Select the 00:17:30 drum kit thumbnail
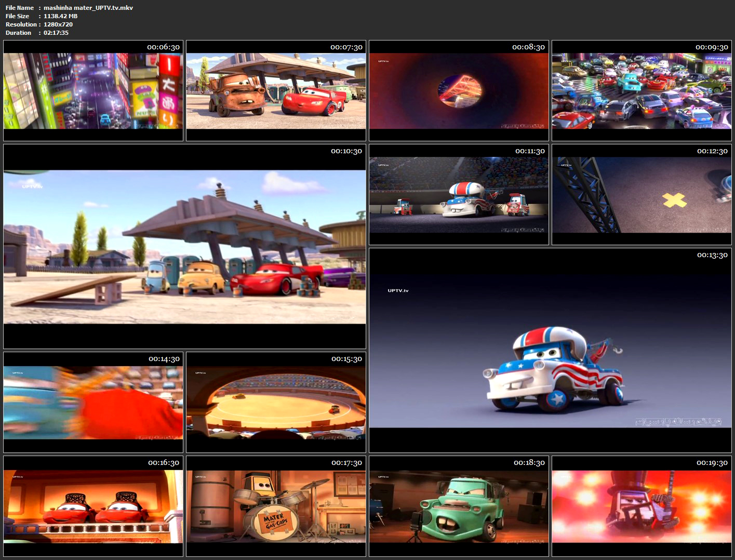Image resolution: width=735 pixels, height=560 pixels. pyautogui.click(x=276, y=506)
